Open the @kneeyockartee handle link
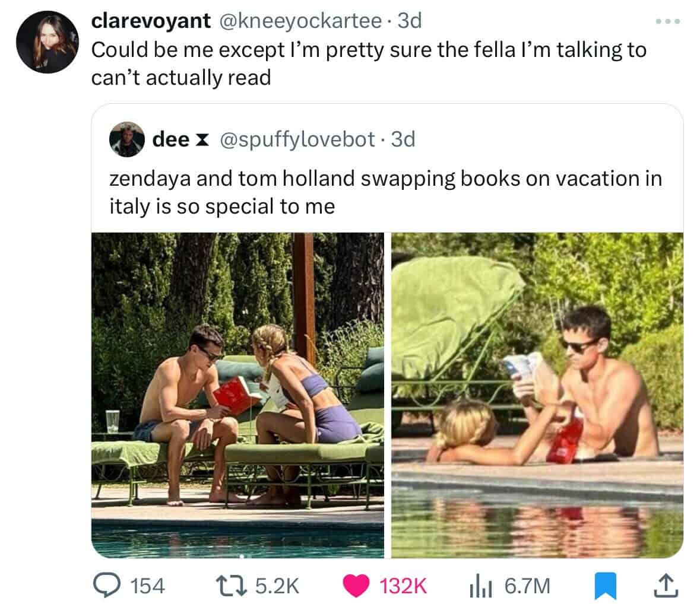Viewport: 700px width, 604px height. pos(299,21)
